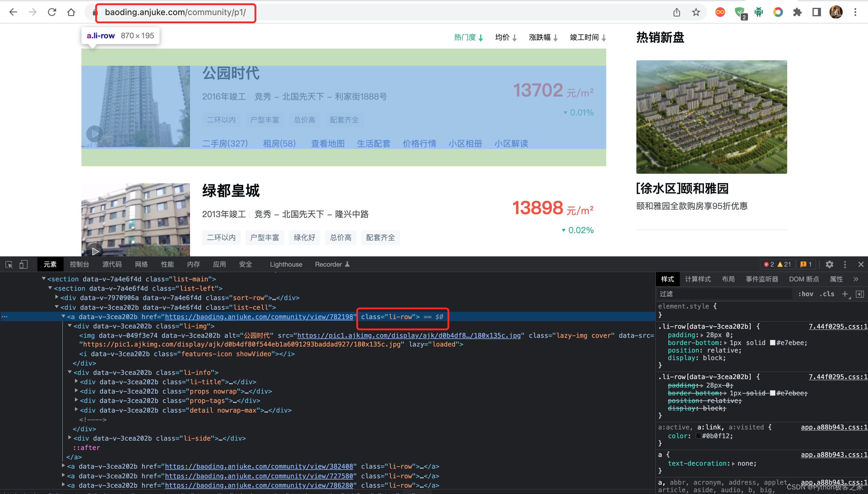The width and height of the screenshot is (868, 494).
Task: Show the error count badge
Action: click(769, 264)
